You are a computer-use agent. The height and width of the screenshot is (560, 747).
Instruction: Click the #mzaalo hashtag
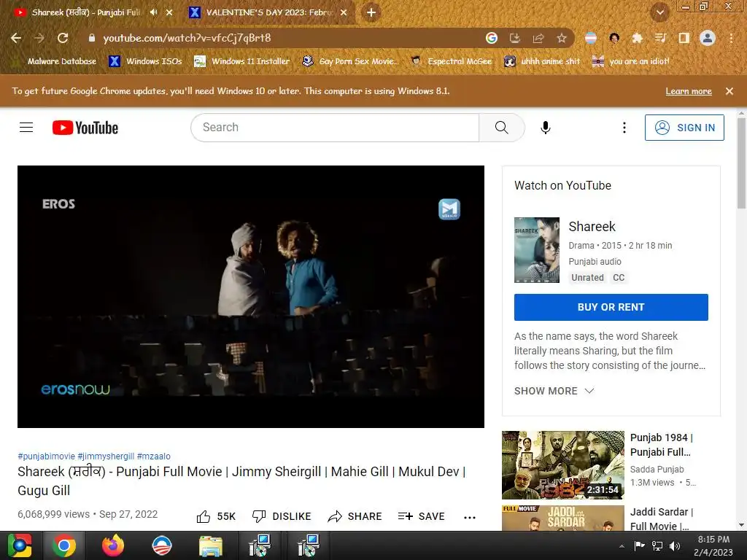(153, 456)
